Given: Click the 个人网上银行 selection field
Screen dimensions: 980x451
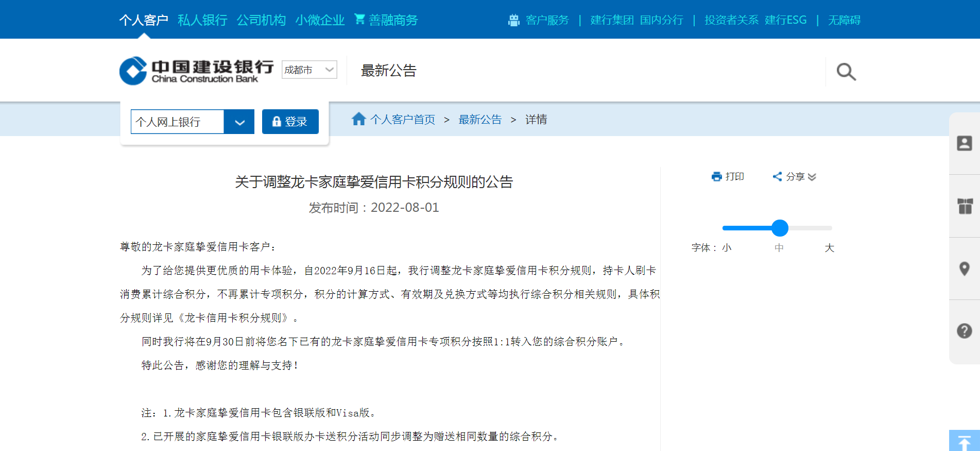Looking at the screenshot, I should point(177,122).
